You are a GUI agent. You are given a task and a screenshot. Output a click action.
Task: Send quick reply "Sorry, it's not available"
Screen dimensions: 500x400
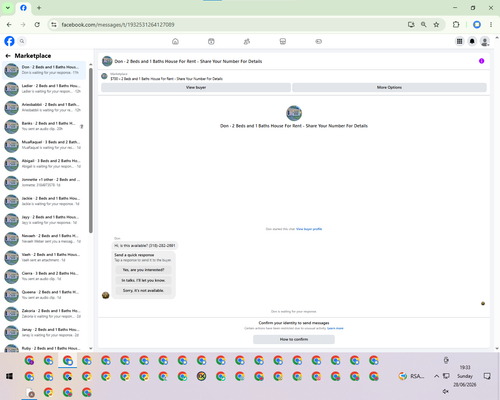143,290
